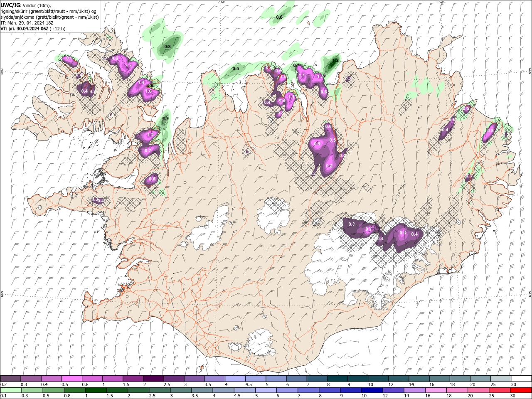Click the white 30 snow legend swatch
This screenshot has height=399, width=532.
pyautogui.click(x=521, y=379)
